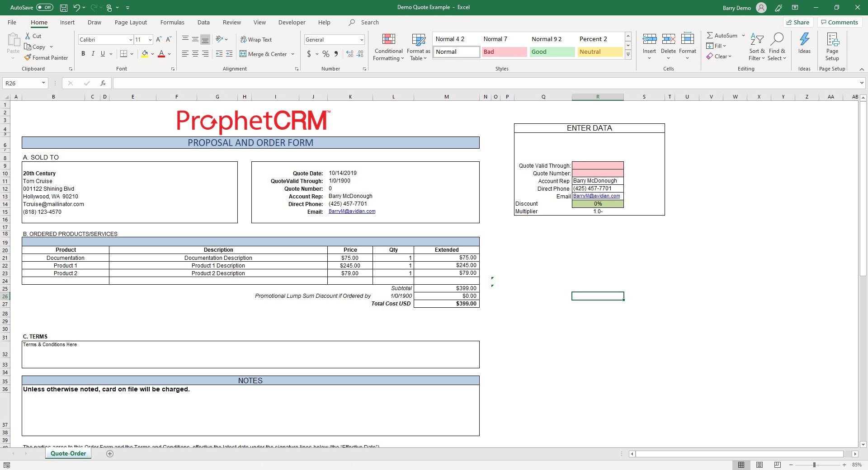Viewport: 868px width, 470px height.
Task: Open Find & Select menu
Action: pos(777,47)
